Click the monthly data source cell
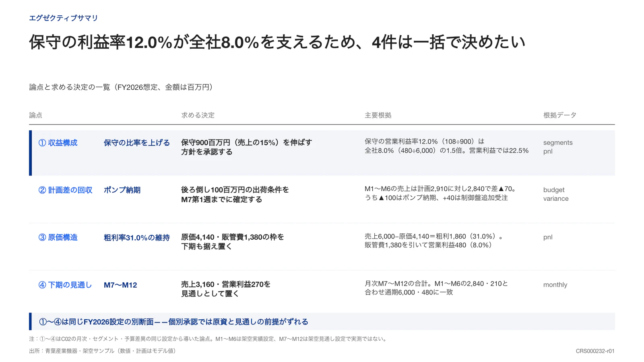This screenshot has width=644, height=362. pyautogui.click(x=555, y=285)
